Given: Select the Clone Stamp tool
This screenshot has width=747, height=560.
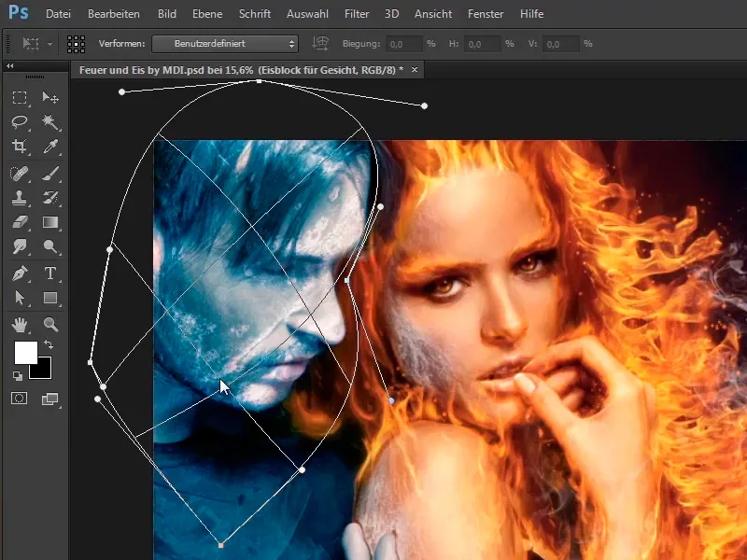Looking at the screenshot, I should 20,198.
